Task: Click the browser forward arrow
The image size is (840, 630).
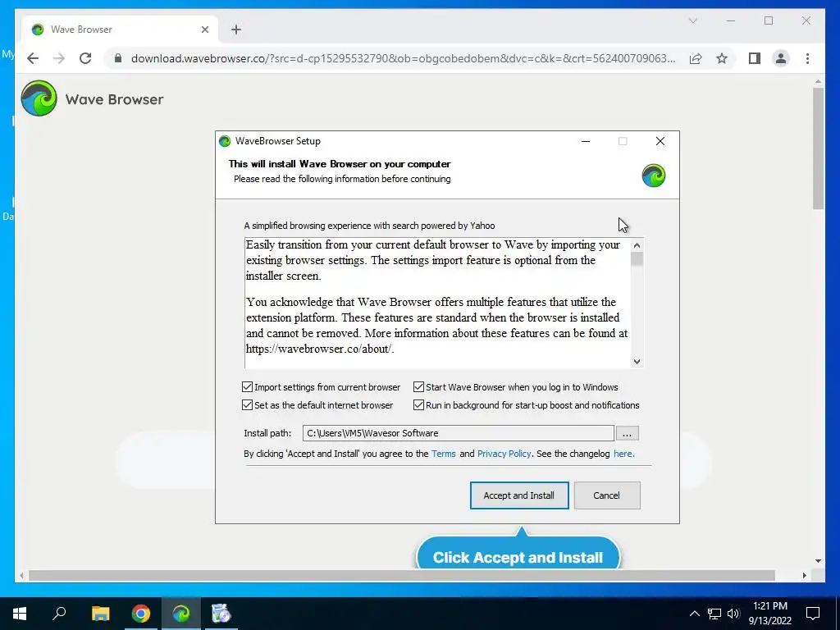Action: [x=59, y=58]
